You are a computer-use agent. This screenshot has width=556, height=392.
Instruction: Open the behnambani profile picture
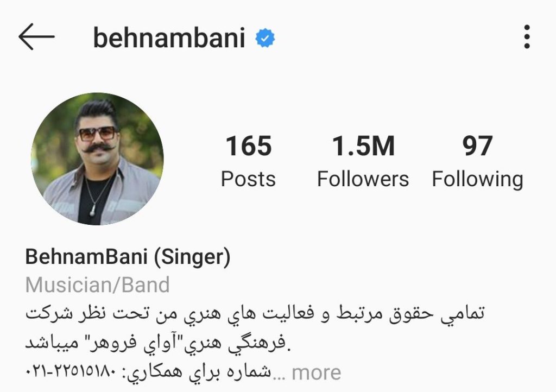pyautogui.click(x=97, y=159)
